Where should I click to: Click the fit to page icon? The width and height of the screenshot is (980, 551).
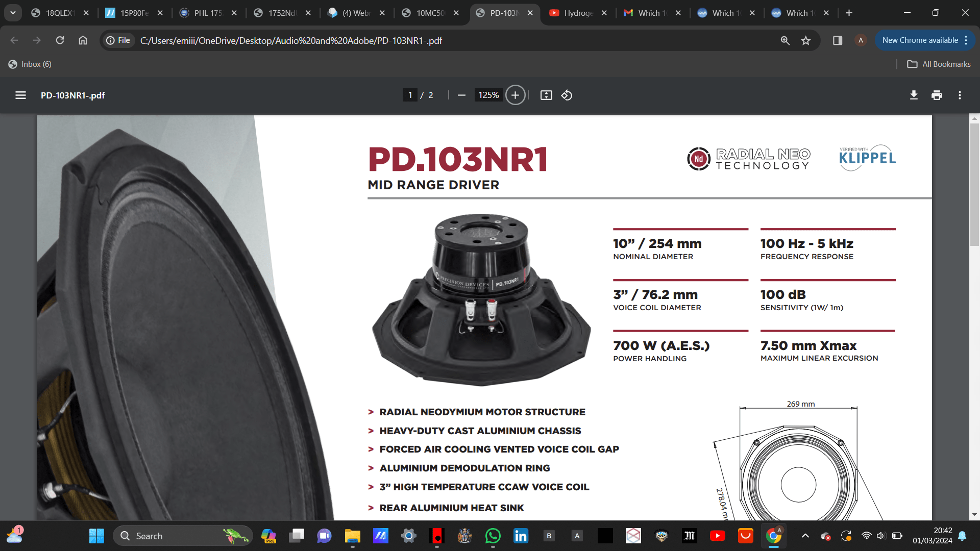coord(546,95)
